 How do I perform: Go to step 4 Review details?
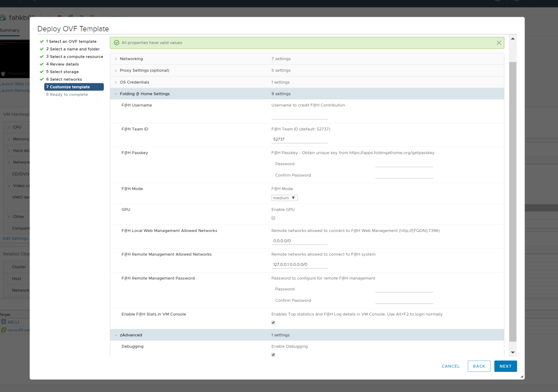[x=62, y=64]
